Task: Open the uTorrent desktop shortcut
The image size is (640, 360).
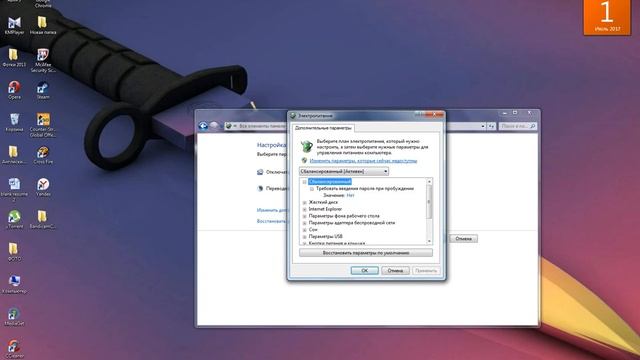Action: click(14, 219)
